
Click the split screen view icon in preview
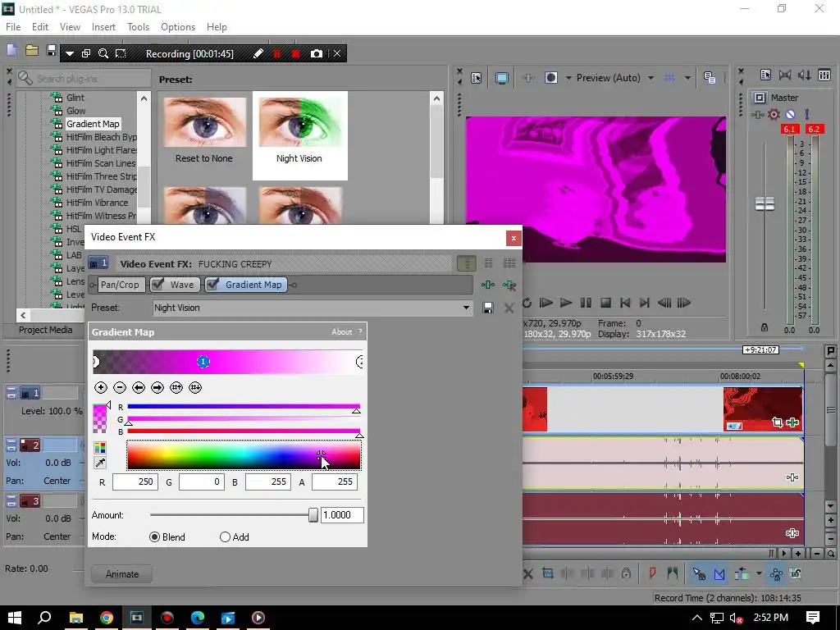pos(551,78)
